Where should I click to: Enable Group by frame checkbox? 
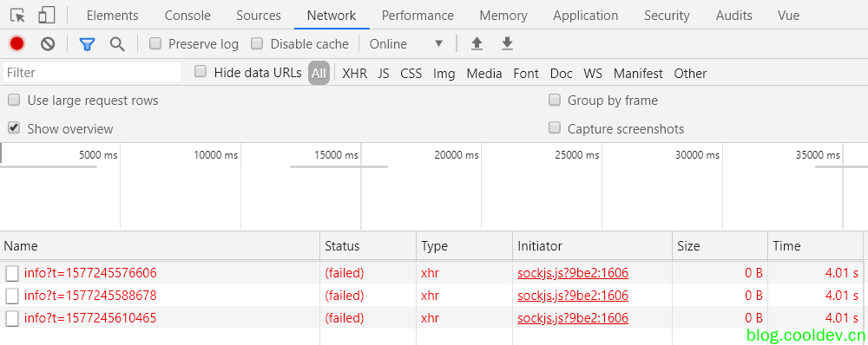click(554, 100)
